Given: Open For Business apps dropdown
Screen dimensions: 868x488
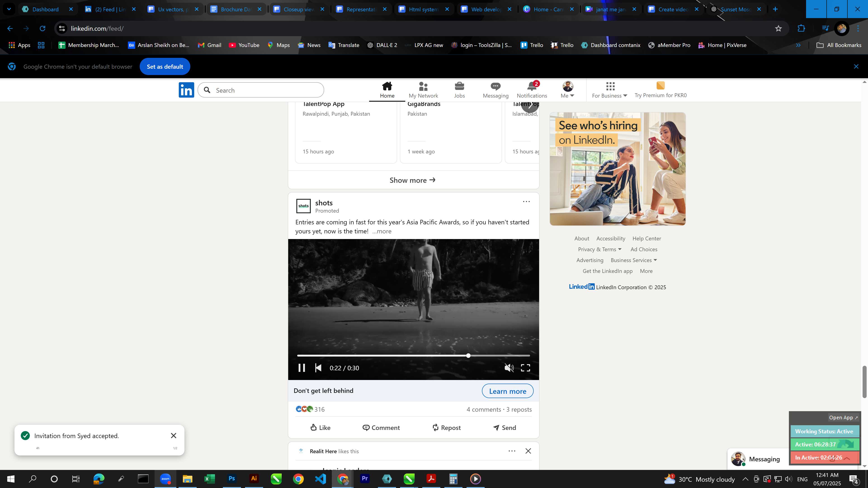Looking at the screenshot, I should point(609,90).
